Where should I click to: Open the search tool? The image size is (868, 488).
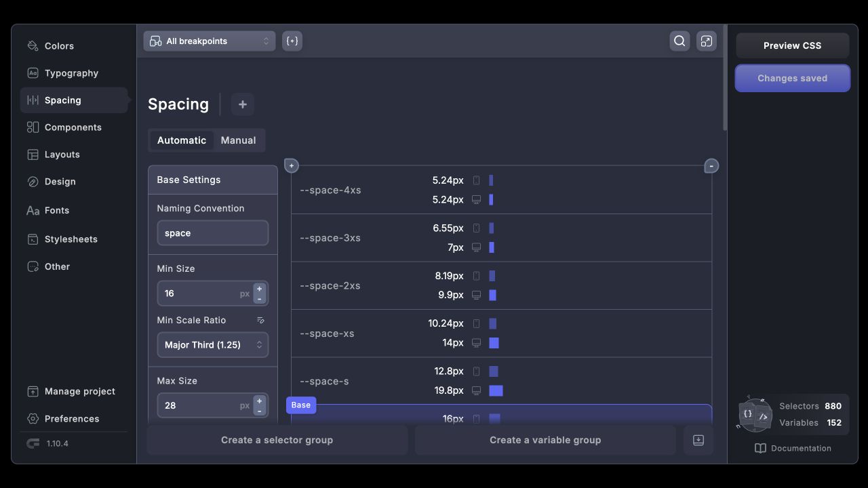coord(679,41)
